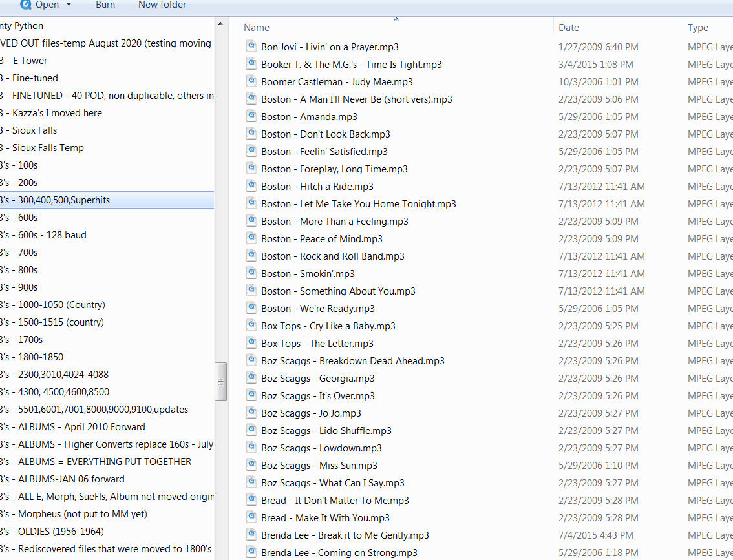Click the New folder button
Screen dimensions: 733x560
click(162, 5)
